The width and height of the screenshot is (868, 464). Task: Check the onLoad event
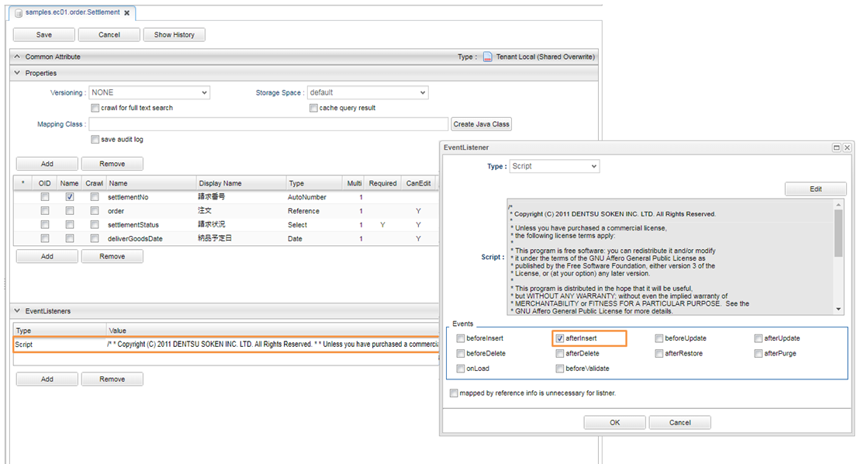click(461, 369)
